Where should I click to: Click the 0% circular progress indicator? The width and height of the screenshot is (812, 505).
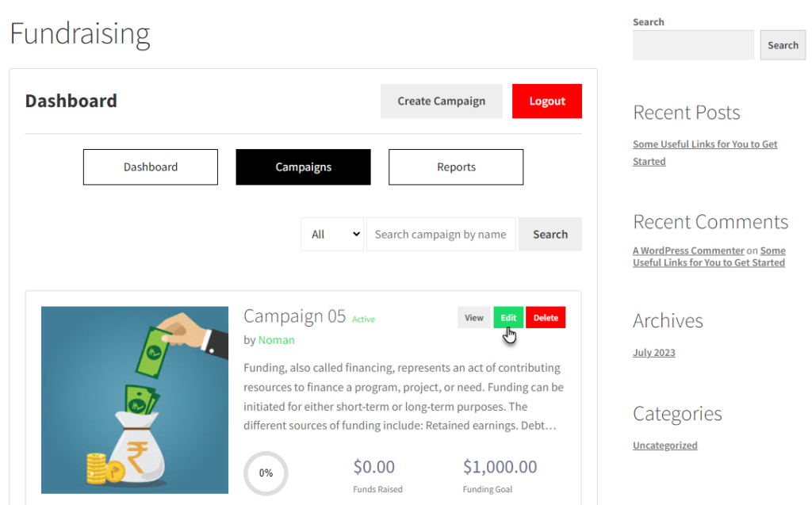click(266, 472)
